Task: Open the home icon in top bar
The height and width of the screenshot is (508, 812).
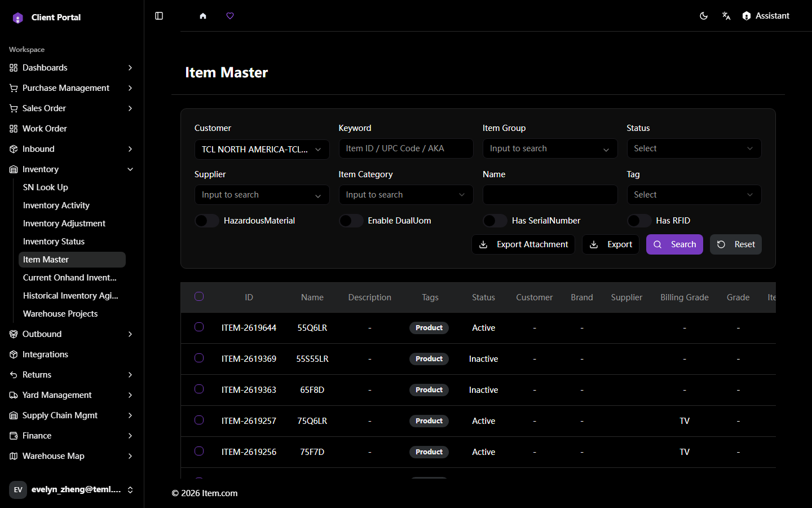Action: point(203,16)
